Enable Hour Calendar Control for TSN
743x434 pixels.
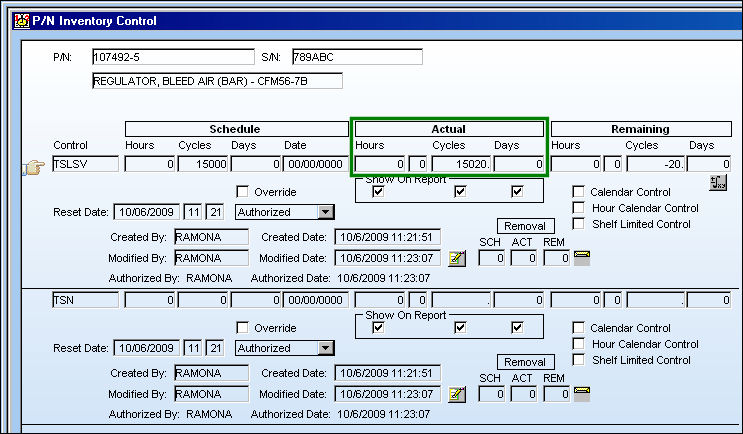pos(578,344)
